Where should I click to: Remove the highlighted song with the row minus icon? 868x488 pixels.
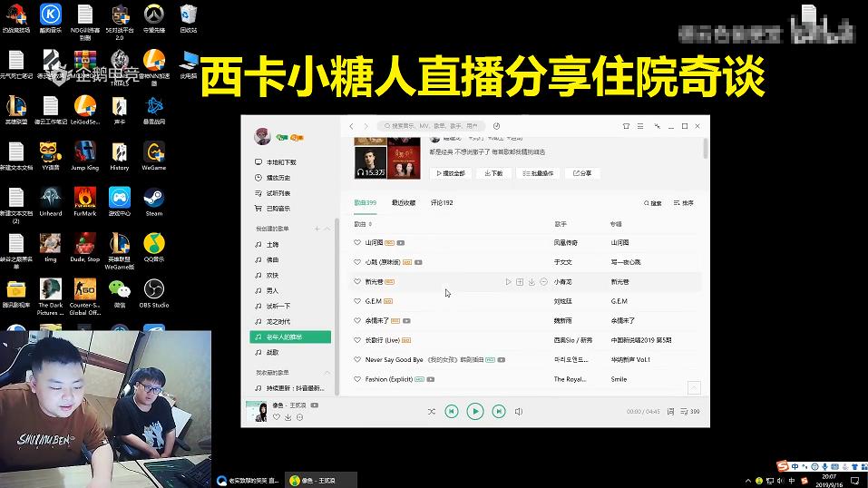[543, 282]
